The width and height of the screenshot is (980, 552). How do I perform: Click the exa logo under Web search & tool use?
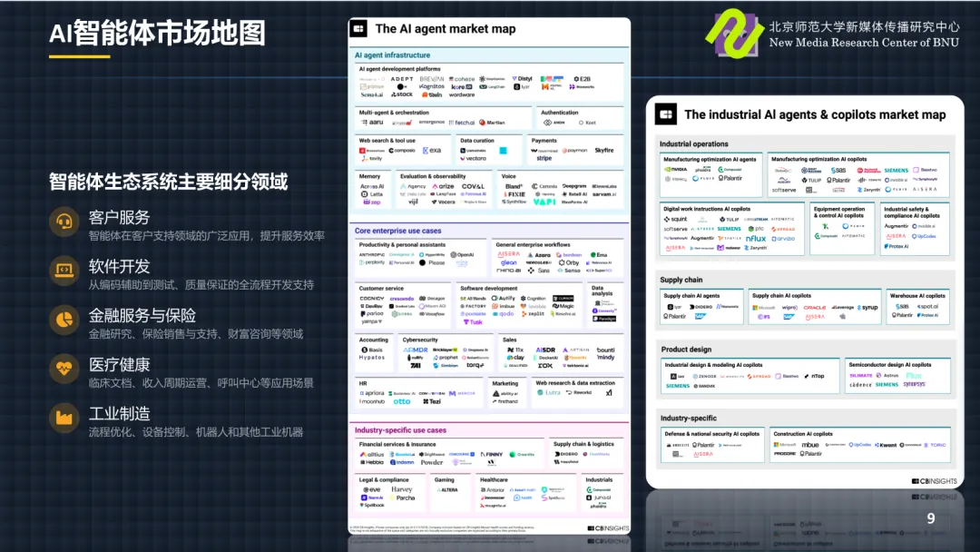coord(432,150)
